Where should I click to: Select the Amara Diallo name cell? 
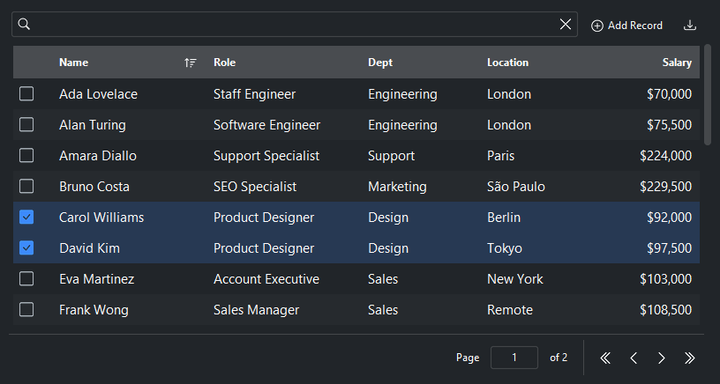click(x=98, y=156)
